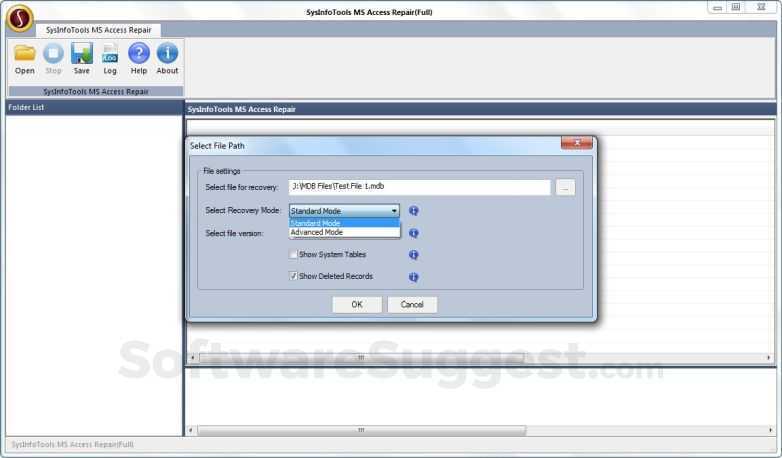Click info icon beside Show System Tables
The image size is (782, 458).
413,255
